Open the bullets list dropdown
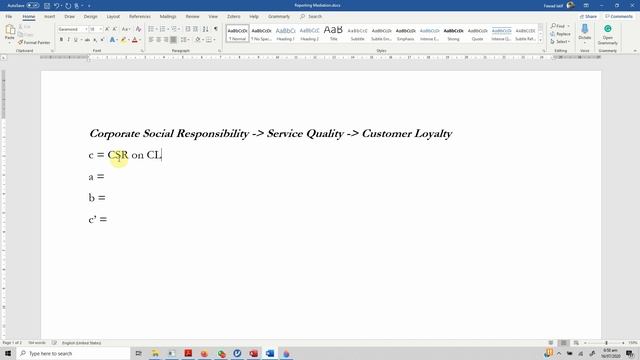The image size is (640, 360). tap(157, 29)
